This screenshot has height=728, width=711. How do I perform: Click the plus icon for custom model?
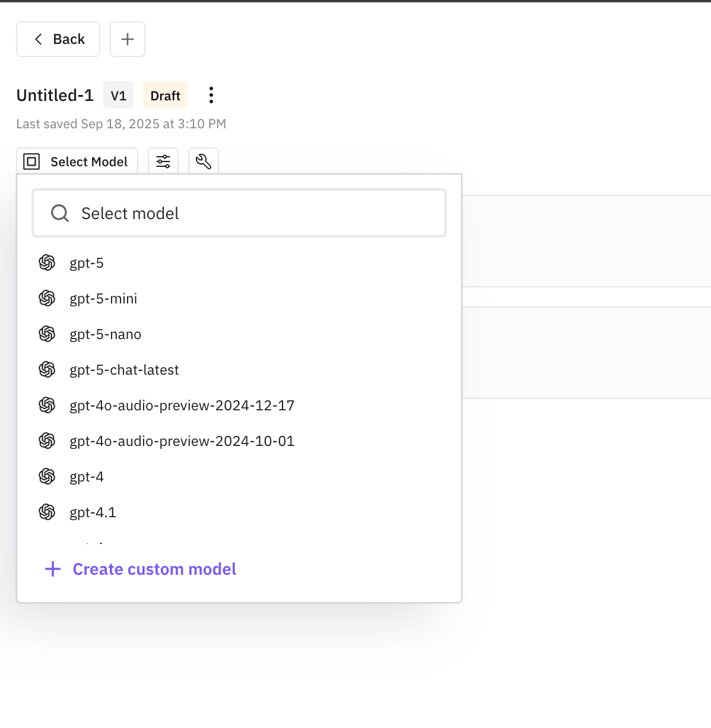click(53, 569)
